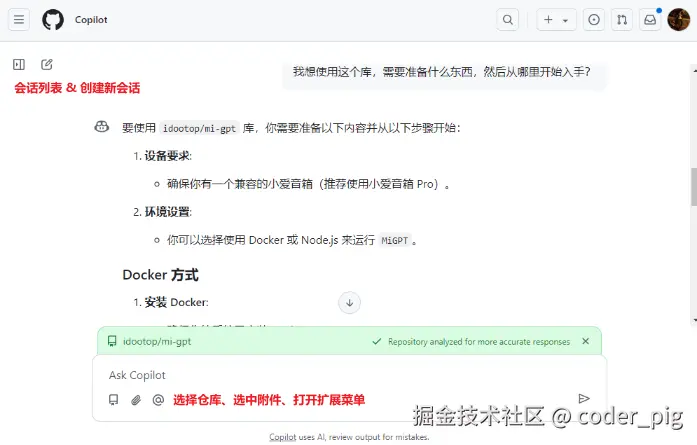Open the pull requests icon
697x445 pixels.
click(x=622, y=20)
